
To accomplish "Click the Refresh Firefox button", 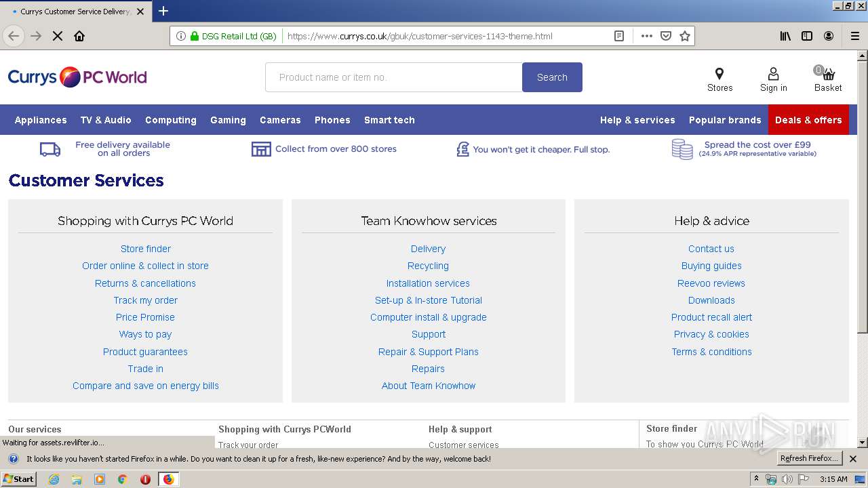I will point(809,458).
